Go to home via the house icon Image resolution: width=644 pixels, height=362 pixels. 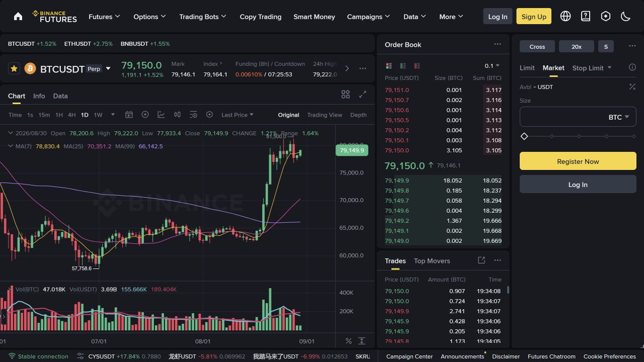coord(18,16)
